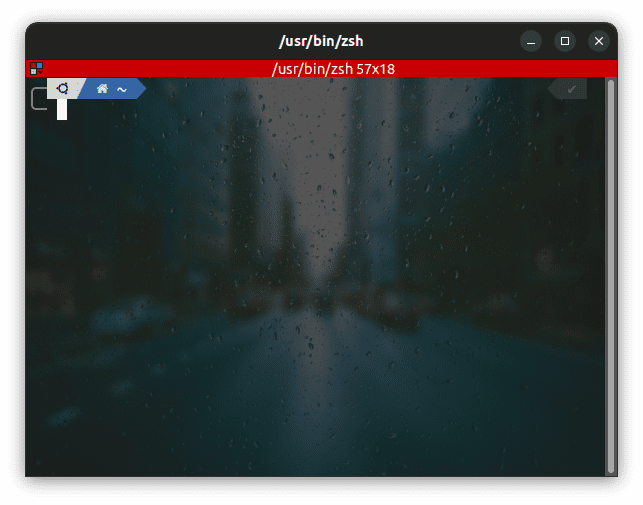This screenshot has height=505, width=643.
Task: Click the bold "/usr/bin/zsh" window title
Action: 320,41
